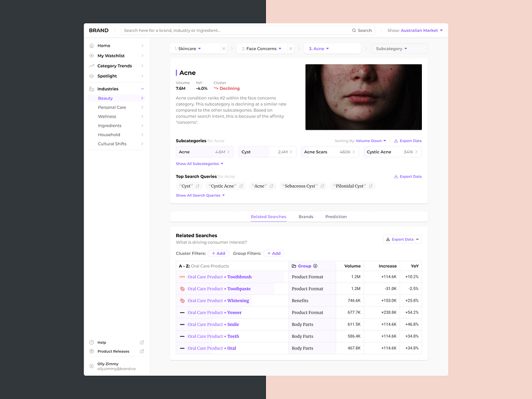Click the declining cluster squiggle icon

(x=216, y=87)
